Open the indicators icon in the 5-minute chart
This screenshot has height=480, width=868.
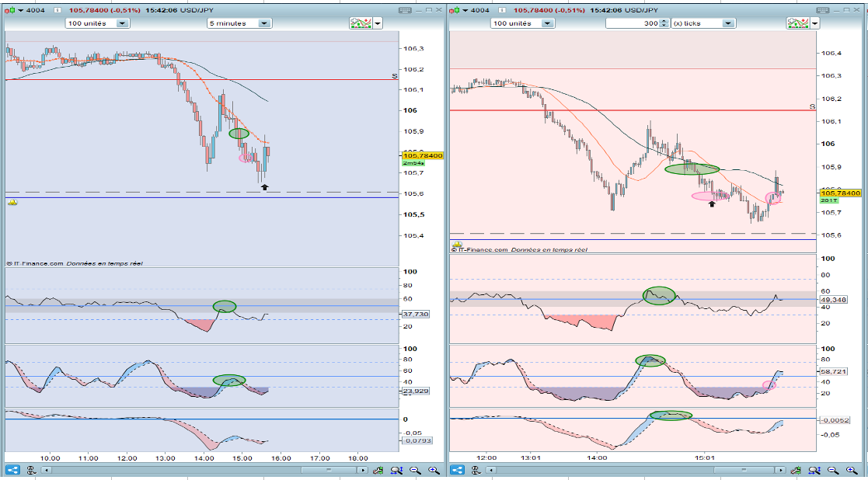point(361,23)
